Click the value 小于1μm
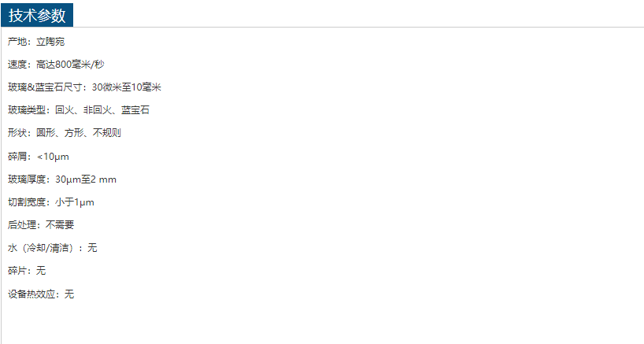Screen dimensions: 644x344 click(75, 202)
